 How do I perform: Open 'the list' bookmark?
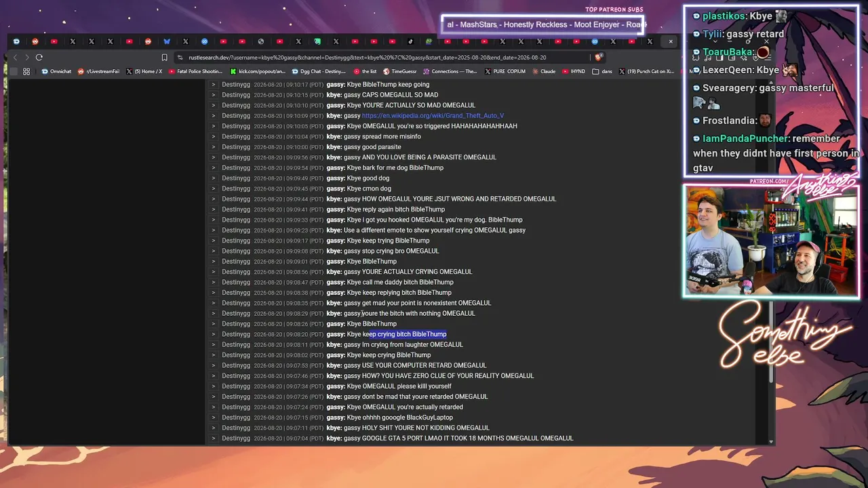(x=365, y=71)
